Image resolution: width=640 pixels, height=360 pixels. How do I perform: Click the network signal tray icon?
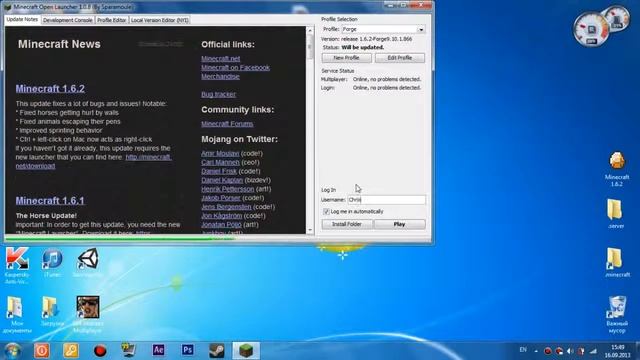pos(593,351)
